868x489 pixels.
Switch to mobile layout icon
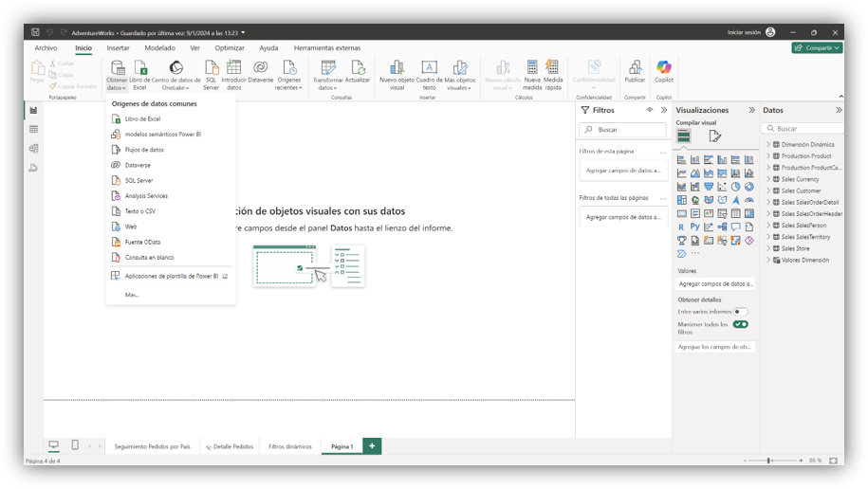pos(75,445)
